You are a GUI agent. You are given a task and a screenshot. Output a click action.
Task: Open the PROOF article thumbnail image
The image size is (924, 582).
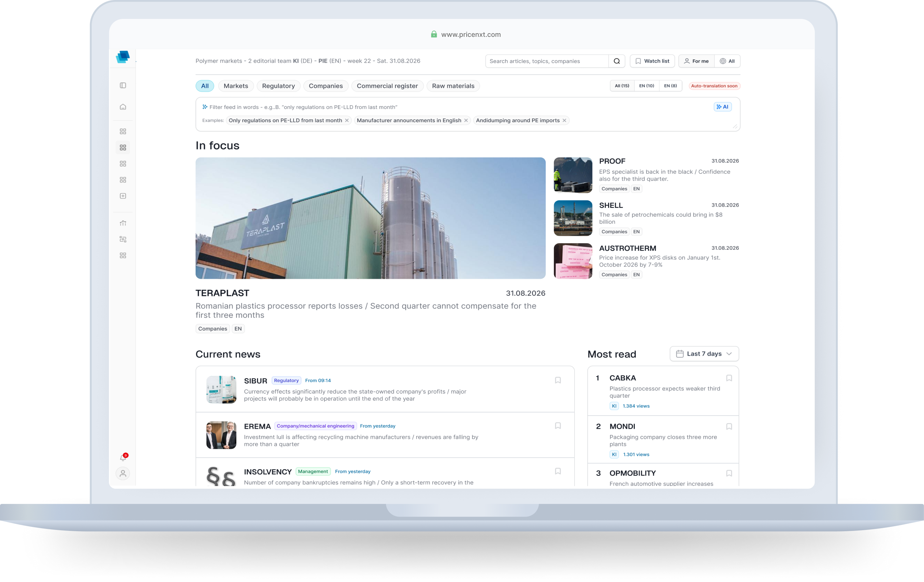(x=573, y=175)
